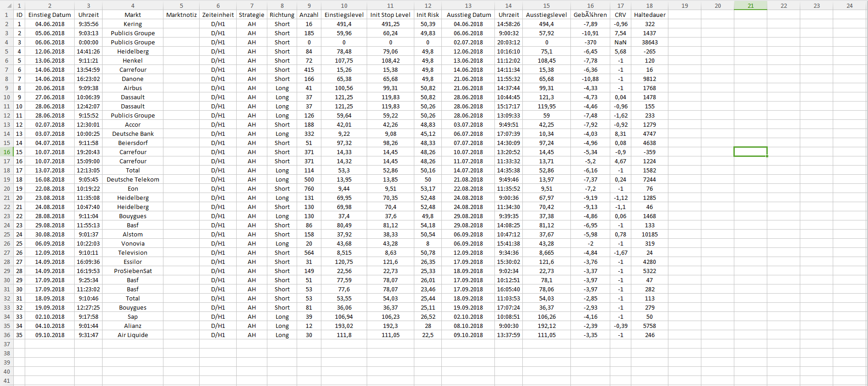
Task: Select row header number 41
Action: click(x=7, y=381)
